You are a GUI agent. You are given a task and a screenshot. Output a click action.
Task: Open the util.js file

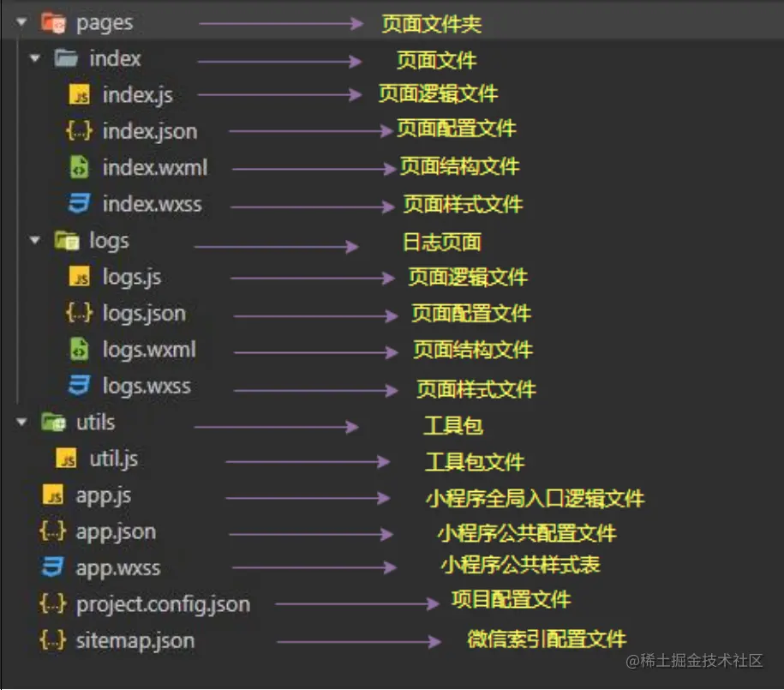point(114,459)
